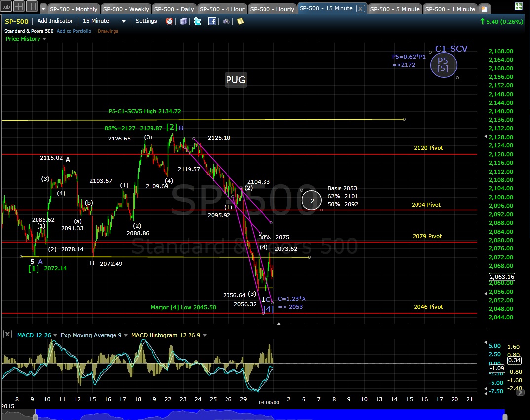Share chart on Facebook
Image resolution: width=530 pixels, height=420 pixels.
[212, 21]
